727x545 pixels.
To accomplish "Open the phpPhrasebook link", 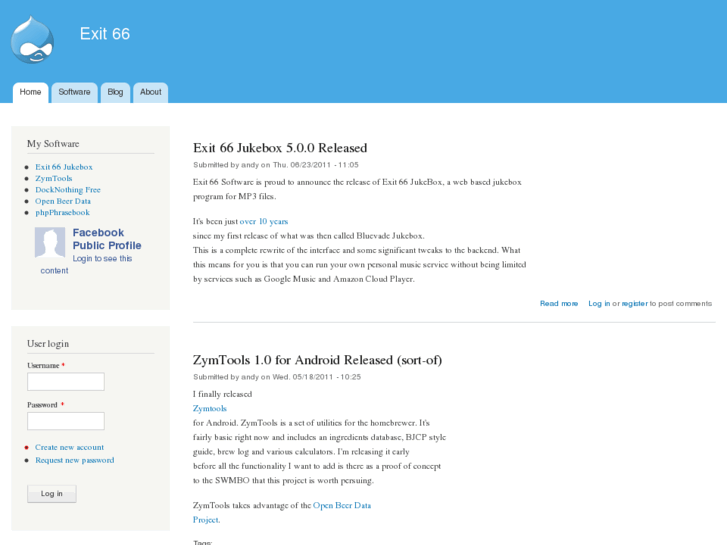I will 62,213.
